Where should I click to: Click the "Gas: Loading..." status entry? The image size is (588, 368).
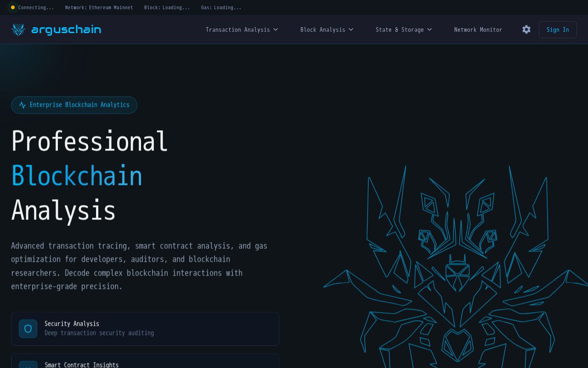221,7
